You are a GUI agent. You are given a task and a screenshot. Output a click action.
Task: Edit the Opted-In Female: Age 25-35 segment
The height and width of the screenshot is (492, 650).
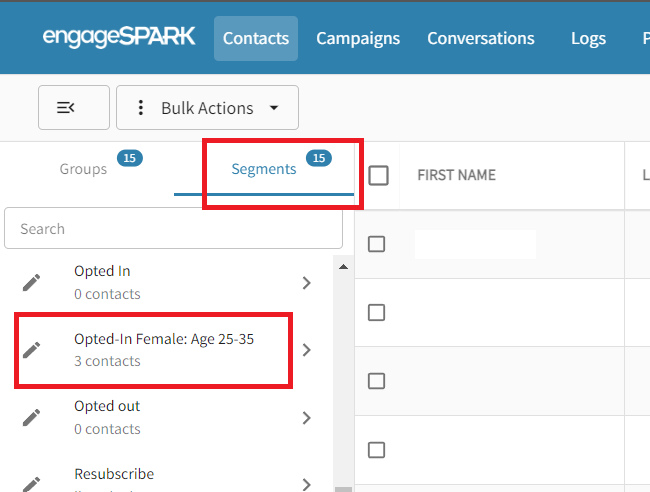pyautogui.click(x=32, y=350)
